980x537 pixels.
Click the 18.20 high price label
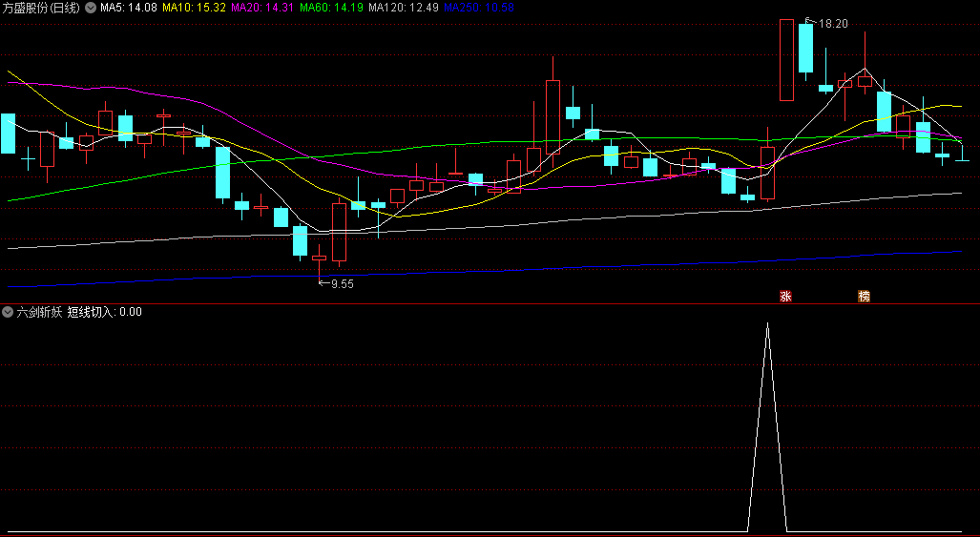coord(833,24)
